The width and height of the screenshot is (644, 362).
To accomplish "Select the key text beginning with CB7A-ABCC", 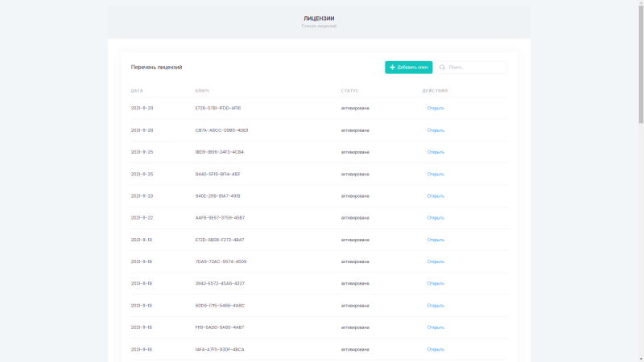I will [x=221, y=130].
